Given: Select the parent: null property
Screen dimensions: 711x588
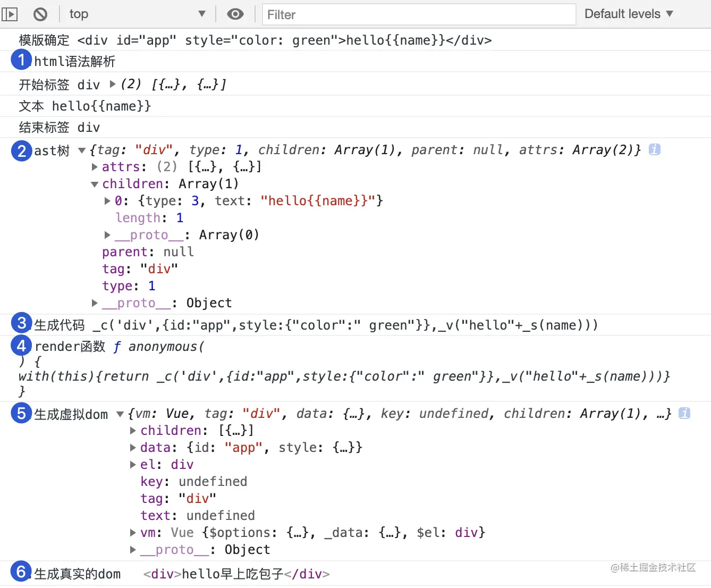Looking at the screenshot, I should point(148,252).
